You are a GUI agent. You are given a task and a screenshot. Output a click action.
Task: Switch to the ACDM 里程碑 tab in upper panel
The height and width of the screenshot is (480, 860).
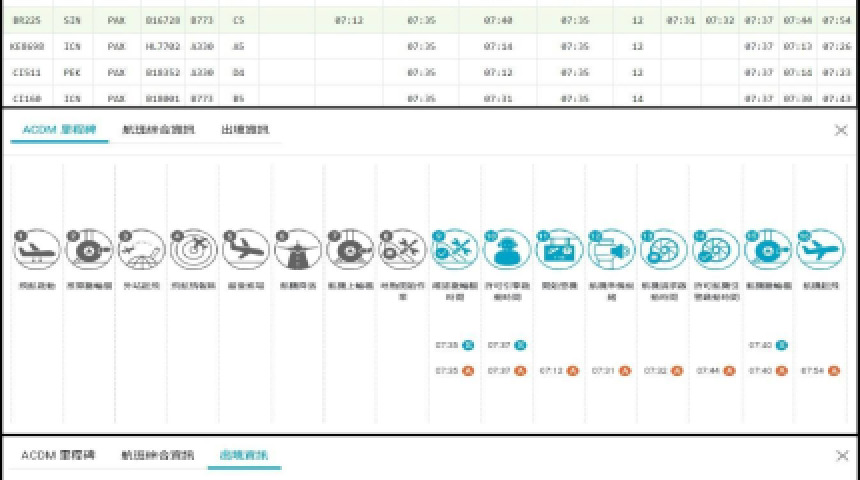click(59, 130)
